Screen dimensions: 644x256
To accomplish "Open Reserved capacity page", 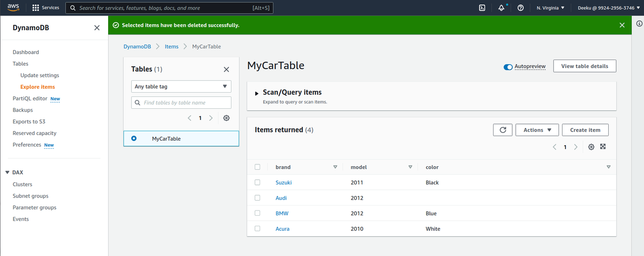I will 35,134.
